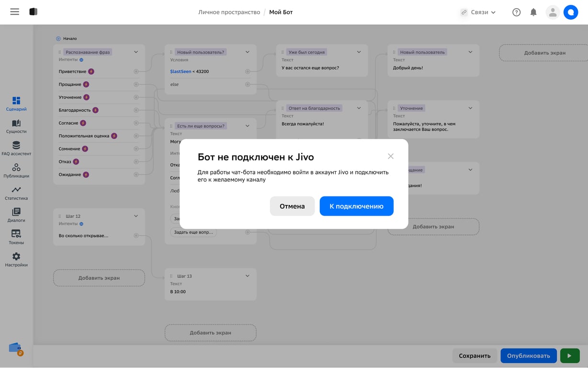Image resolution: width=588 pixels, height=368 pixels.
Task: Open the Сущности sidebar section
Action: coord(16,126)
